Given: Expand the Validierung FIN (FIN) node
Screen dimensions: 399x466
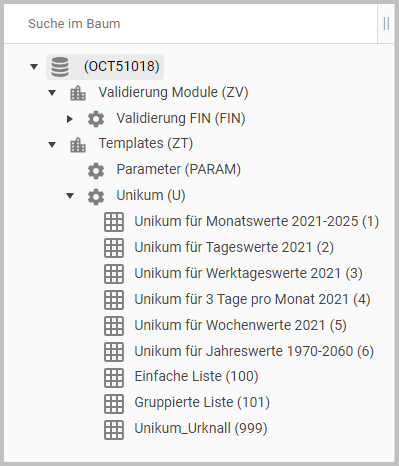Looking at the screenshot, I should click(x=70, y=119).
